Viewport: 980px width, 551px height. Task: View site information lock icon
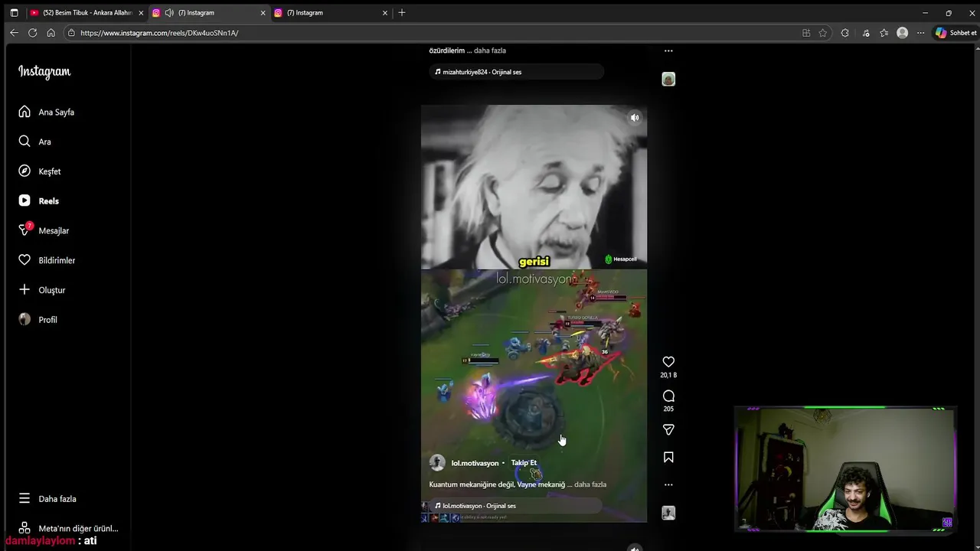pyautogui.click(x=71, y=33)
